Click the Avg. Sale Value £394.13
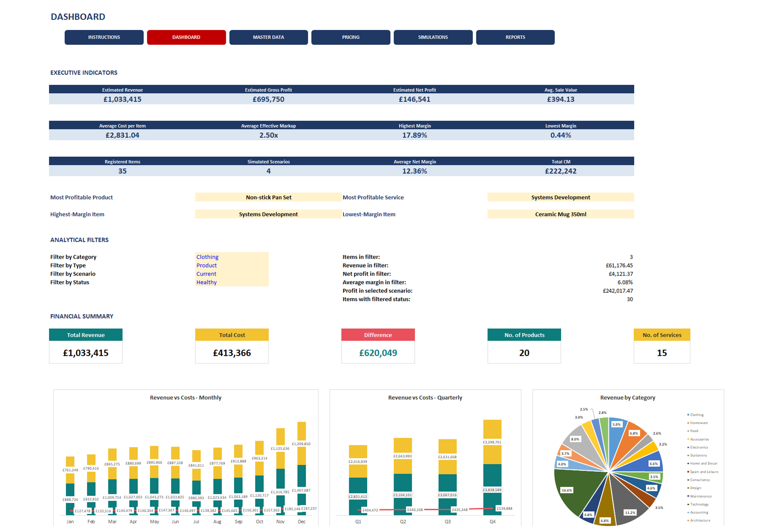 tap(561, 99)
